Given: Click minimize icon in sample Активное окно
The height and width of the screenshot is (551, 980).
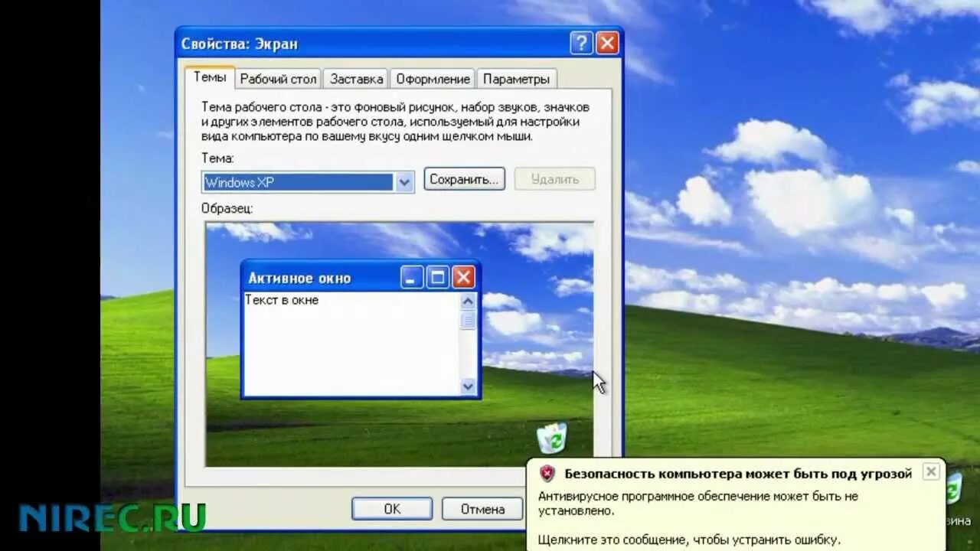Looking at the screenshot, I should (412, 277).
